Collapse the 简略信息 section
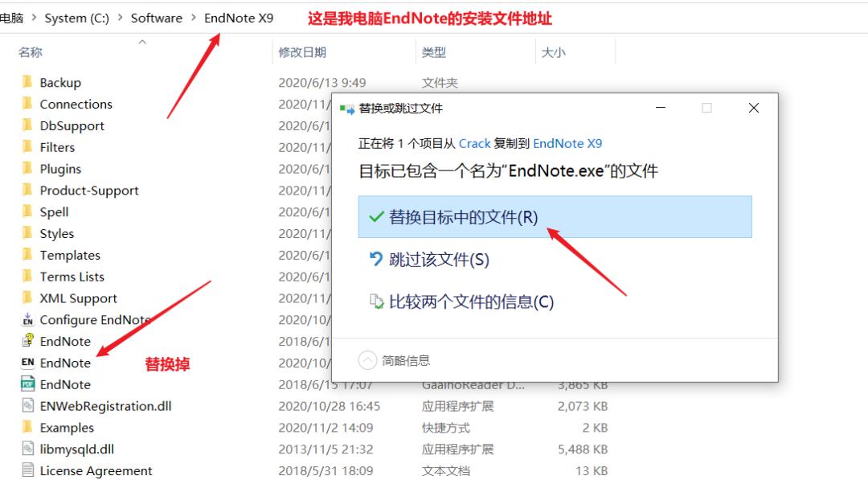Image resolution: width=868 pixels, height=480 pixels. coord(368,360)
